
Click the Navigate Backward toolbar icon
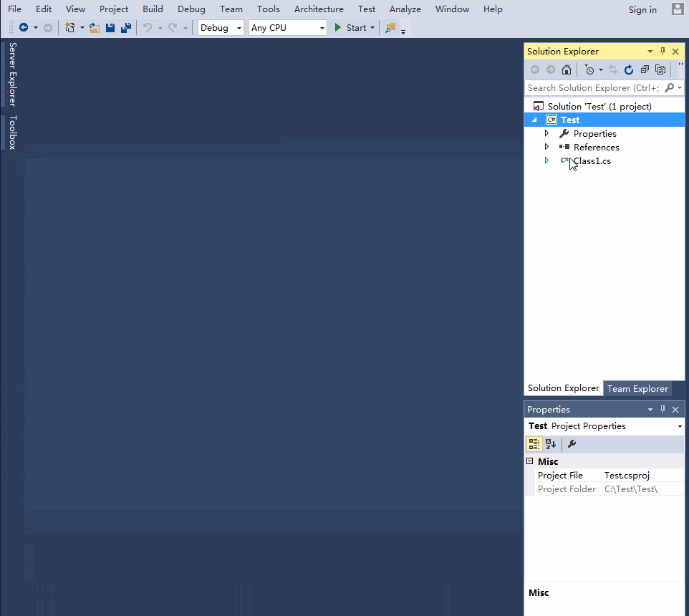(x=24, y=28)
